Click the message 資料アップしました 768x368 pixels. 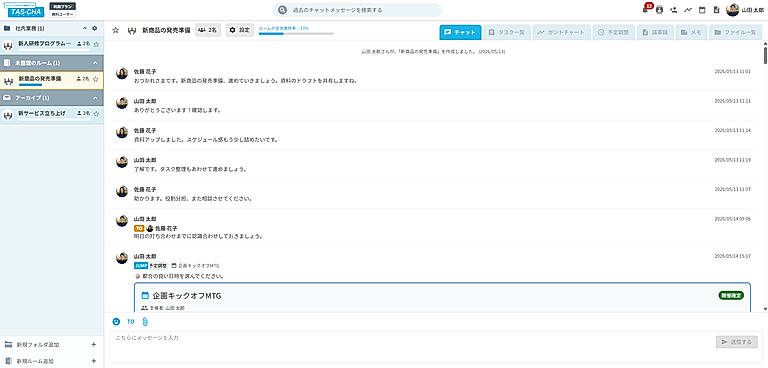point(206,140)
